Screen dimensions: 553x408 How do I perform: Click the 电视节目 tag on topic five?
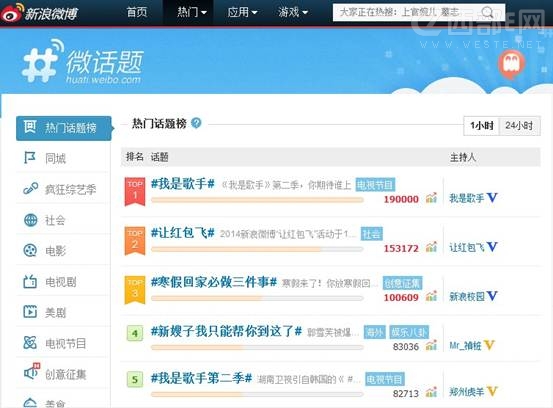tap(385, 379)
